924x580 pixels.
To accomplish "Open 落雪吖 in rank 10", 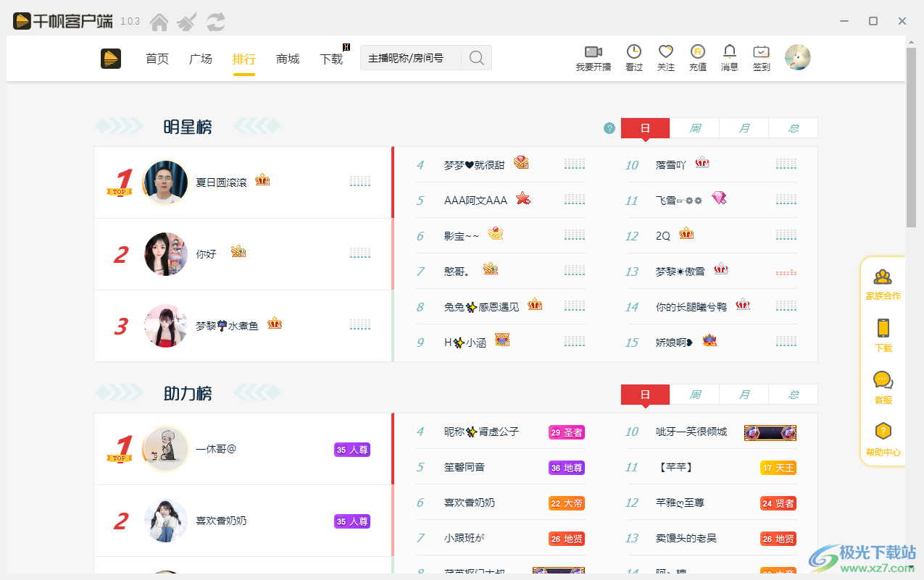I will coord(671,165).
